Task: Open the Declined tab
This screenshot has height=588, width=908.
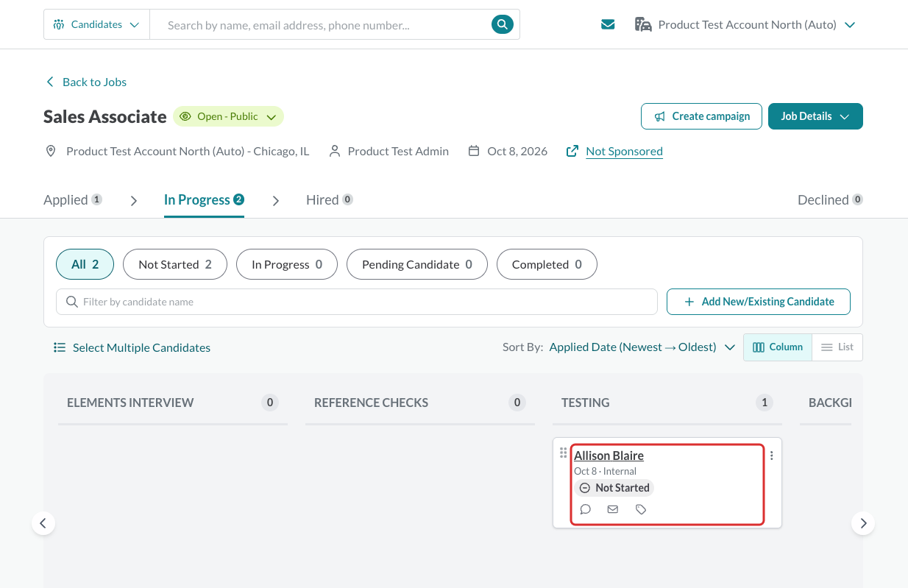Action: (x=830, y=200)
